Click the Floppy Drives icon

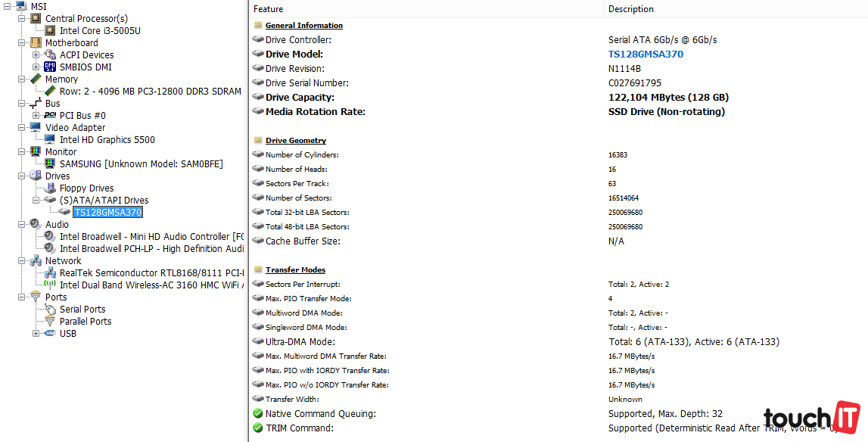pyautogui.click(x=50, y=188)
